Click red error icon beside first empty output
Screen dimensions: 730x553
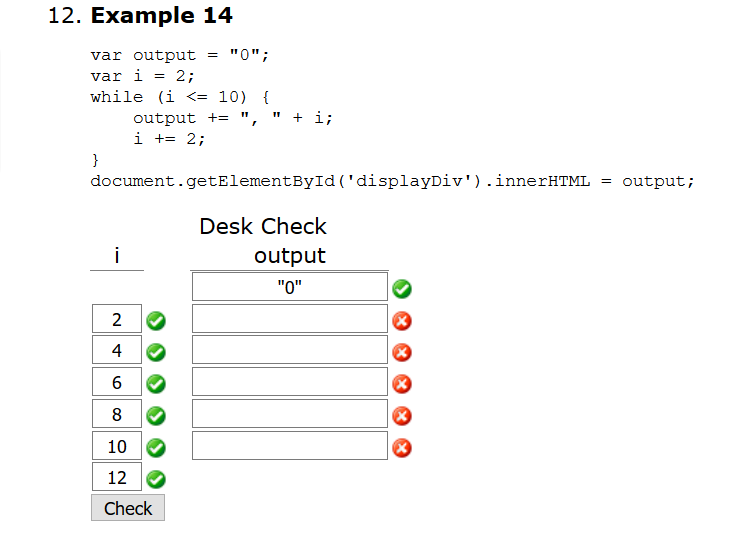click(402, 321)
